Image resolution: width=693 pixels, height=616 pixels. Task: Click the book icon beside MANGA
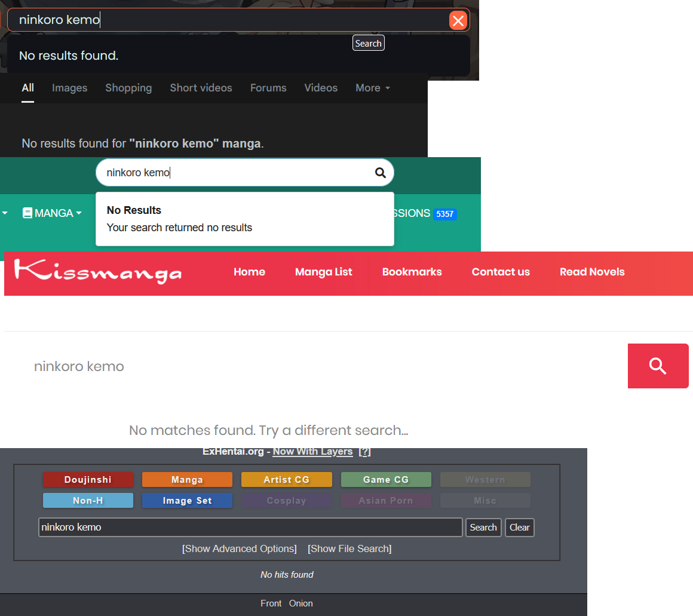pyautogui.click(x=27, y=213)
